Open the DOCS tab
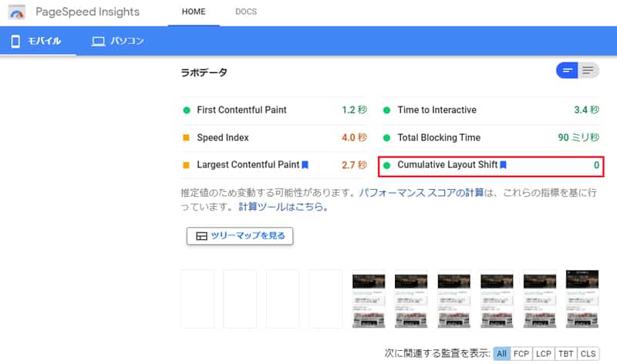The height and width of the screenshot is (364, 617). 246,12
